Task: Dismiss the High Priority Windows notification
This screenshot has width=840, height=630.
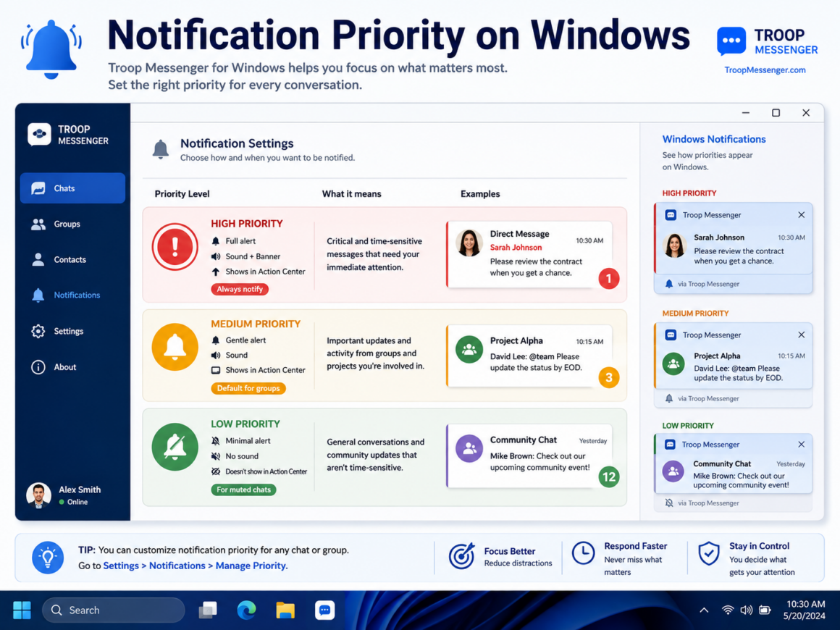Action: [802, 215]
